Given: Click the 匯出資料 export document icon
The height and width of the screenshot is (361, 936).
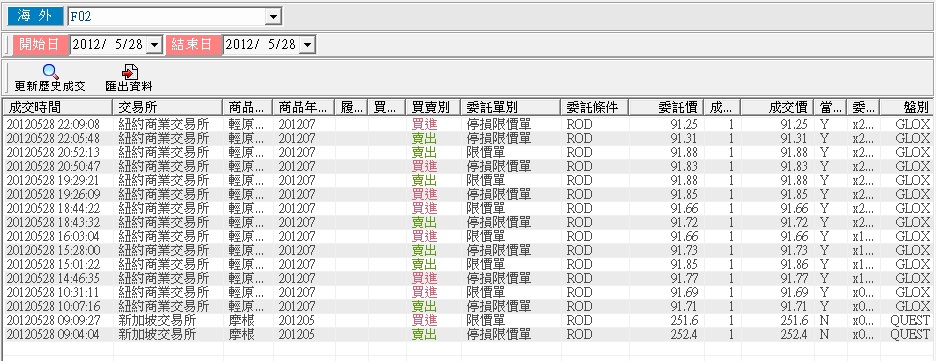Looking at the screenshot, I should (129, 72).
